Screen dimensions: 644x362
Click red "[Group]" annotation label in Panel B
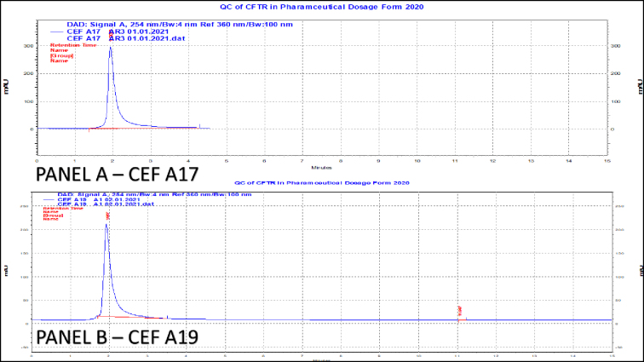[x=53, y=215]
